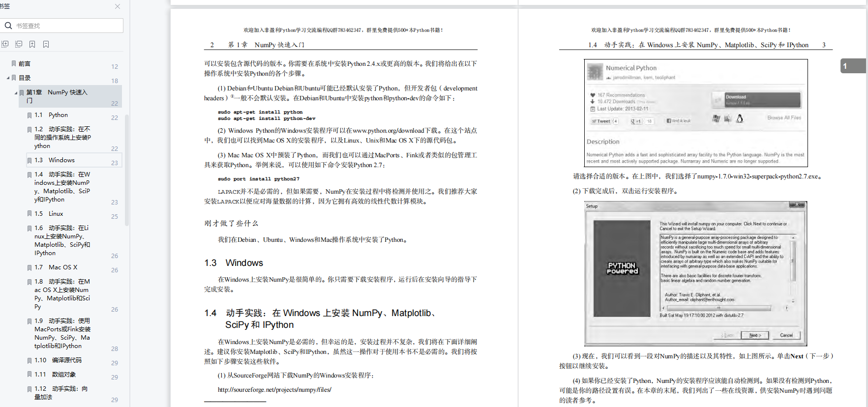Viewport: 868px width, 407px height.
Task: Click the bookmark icon beside 1.11 数组对象
Action: (x=30, y=375)
